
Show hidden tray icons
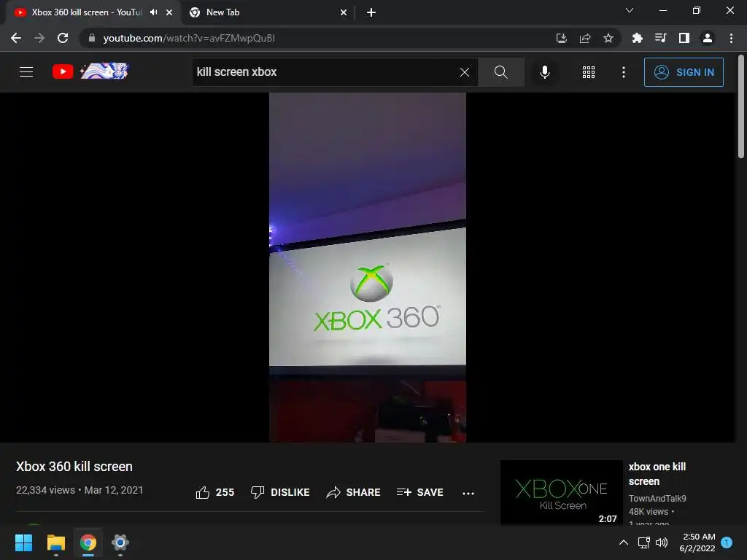coord(623,542)
